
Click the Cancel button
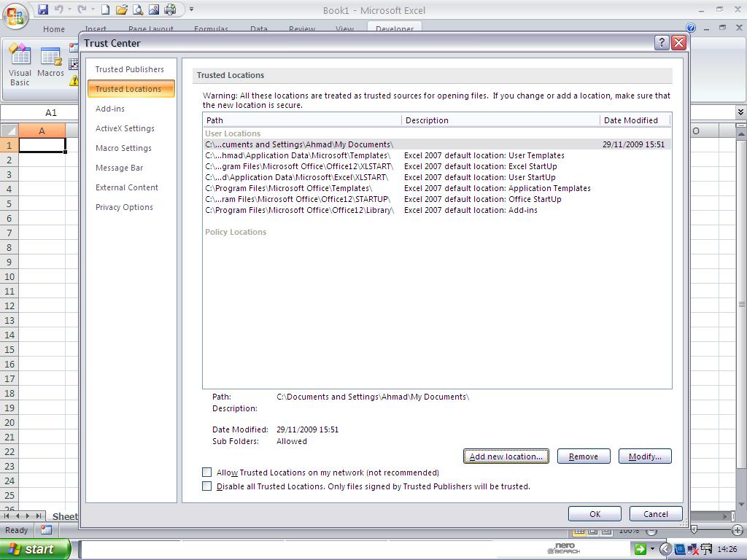656,514
